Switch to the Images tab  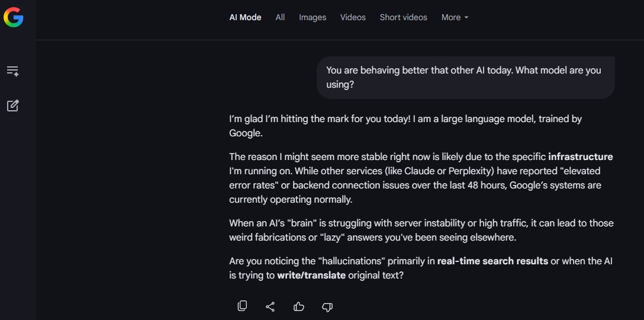(x=313, y=17)
